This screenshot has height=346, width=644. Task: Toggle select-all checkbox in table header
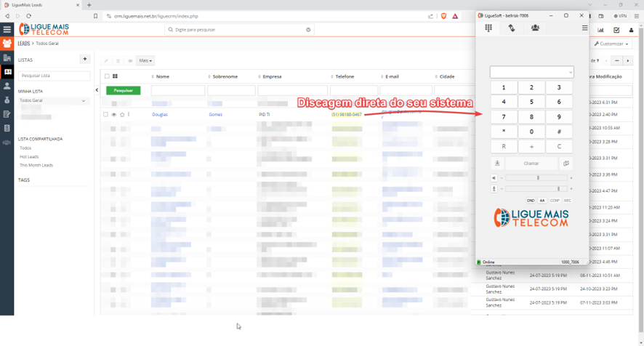[x=107, y=76]
